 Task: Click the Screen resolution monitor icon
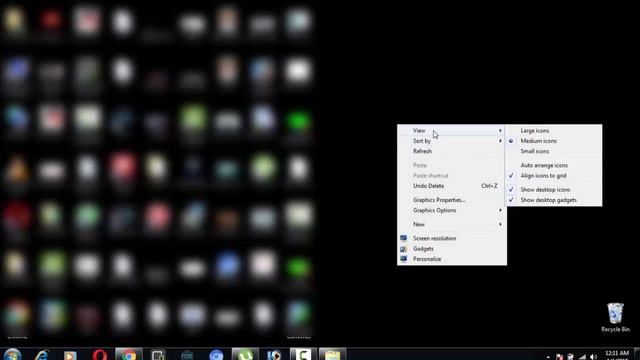click(403, 238)
